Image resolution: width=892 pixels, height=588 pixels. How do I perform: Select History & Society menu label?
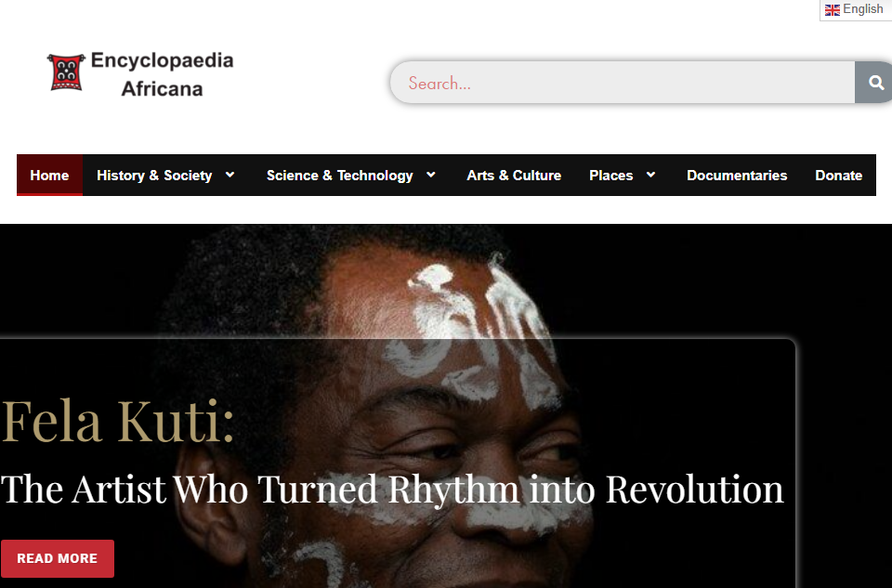(x=154, y=176)
